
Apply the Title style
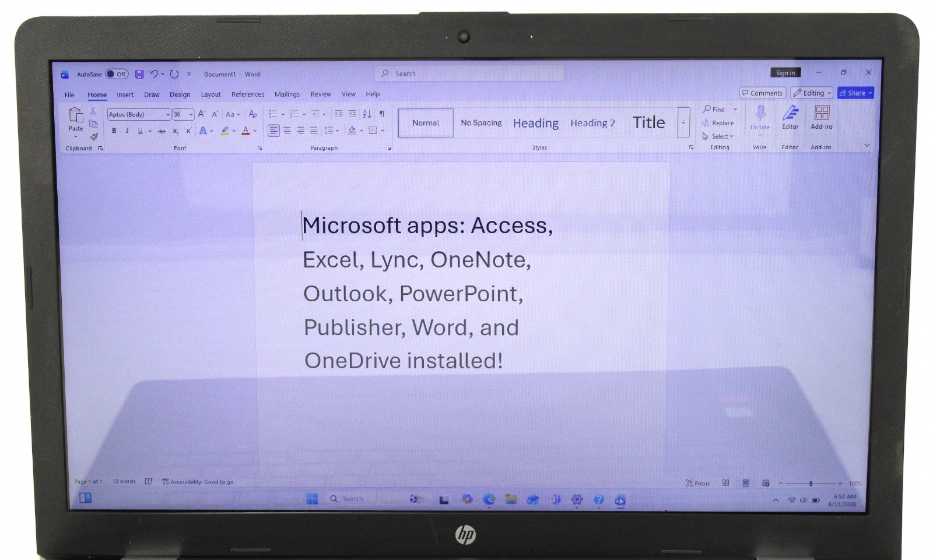click(648, 122)
